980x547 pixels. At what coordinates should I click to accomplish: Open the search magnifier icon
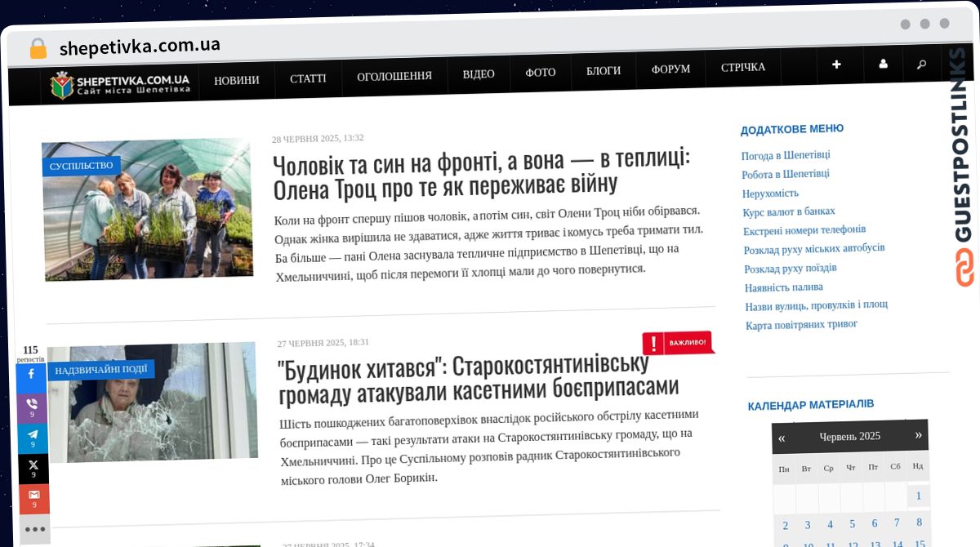[922, 64]
